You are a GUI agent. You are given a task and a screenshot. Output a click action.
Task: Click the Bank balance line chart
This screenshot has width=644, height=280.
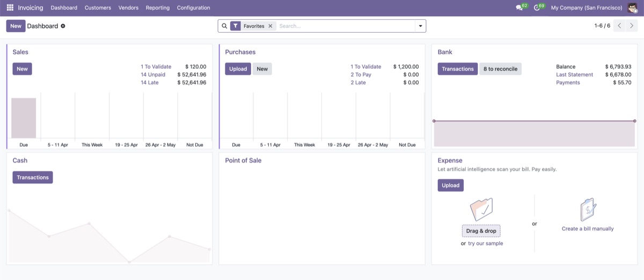pyautogui.click(x=535, y=133)
